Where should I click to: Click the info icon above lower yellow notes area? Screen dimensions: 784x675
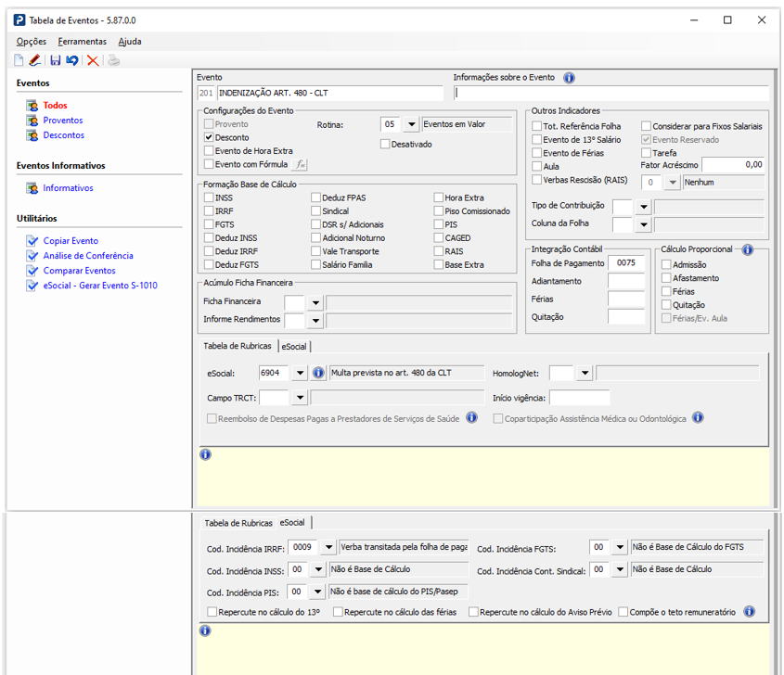[x=205, y=630]
